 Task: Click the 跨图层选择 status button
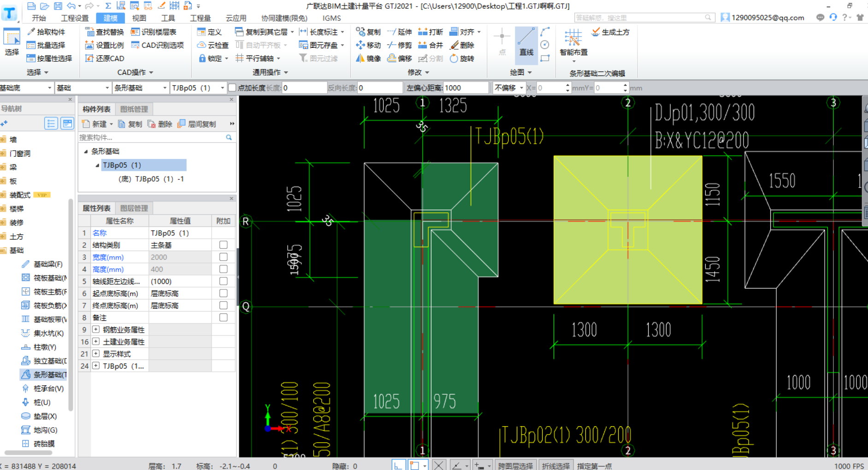coord(515,466)
